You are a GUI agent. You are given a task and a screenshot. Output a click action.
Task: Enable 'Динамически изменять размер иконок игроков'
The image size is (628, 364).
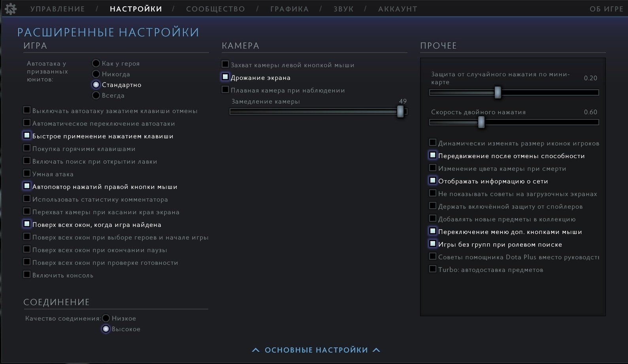pyautogui.click(x=433, y=143)
